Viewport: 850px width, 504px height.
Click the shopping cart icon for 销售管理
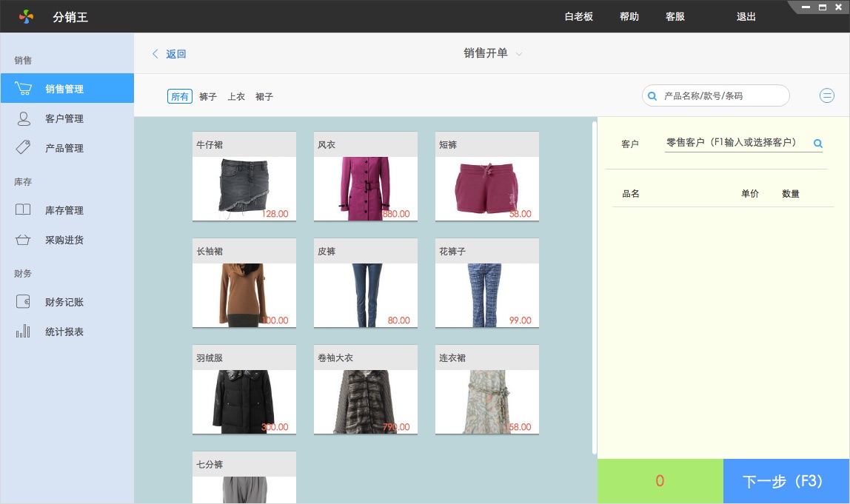pyautogui.click(x=23, y=89)
